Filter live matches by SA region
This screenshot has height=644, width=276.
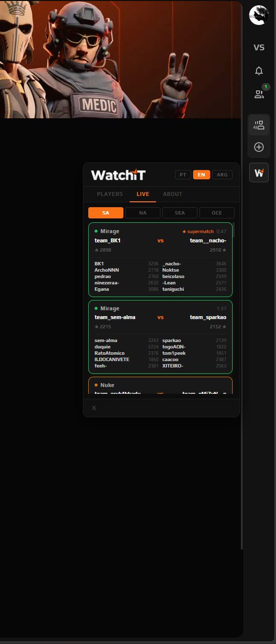[x=106, y=213]
